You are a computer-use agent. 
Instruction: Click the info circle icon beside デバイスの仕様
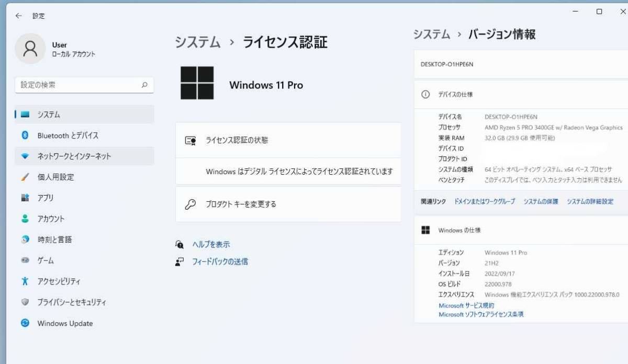[425, 95]
